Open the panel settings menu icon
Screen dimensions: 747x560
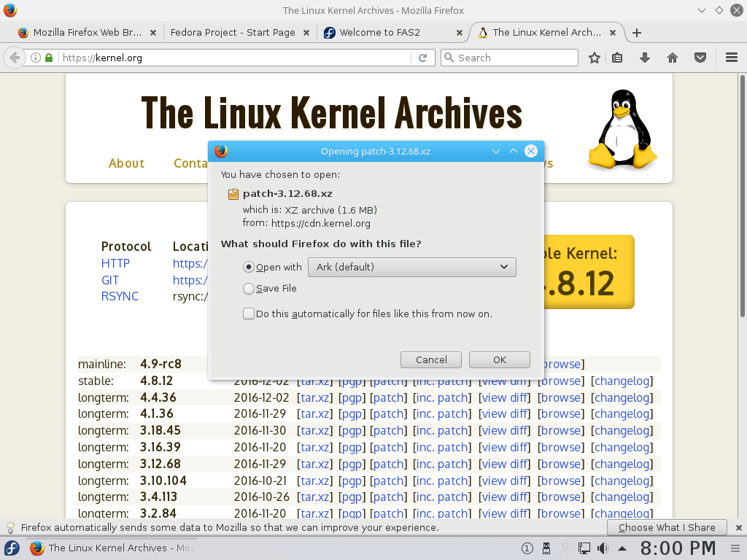735,548
